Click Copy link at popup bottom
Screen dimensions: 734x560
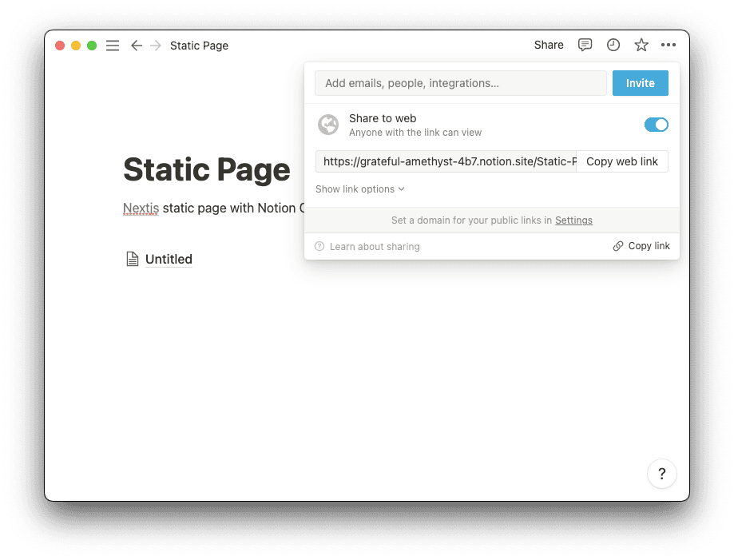[x=641, y=246]
